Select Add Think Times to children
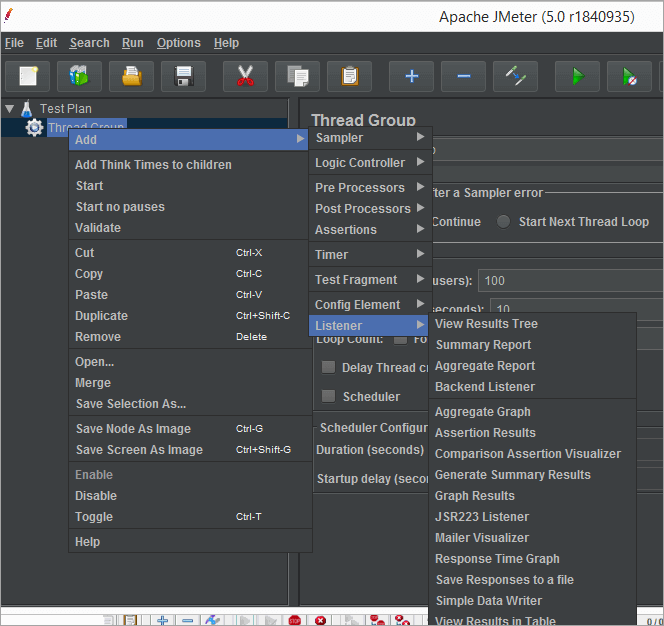This screenshot has width=664, height=626. click(x=188, y=165)
